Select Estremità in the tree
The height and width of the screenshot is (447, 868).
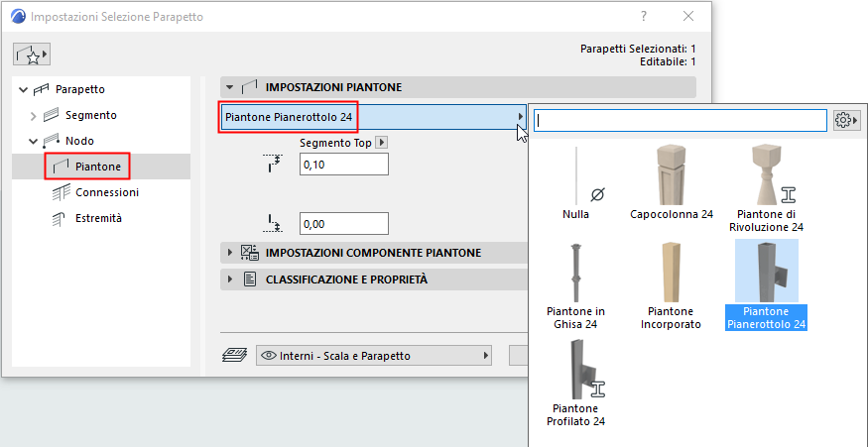coord(99,217)
